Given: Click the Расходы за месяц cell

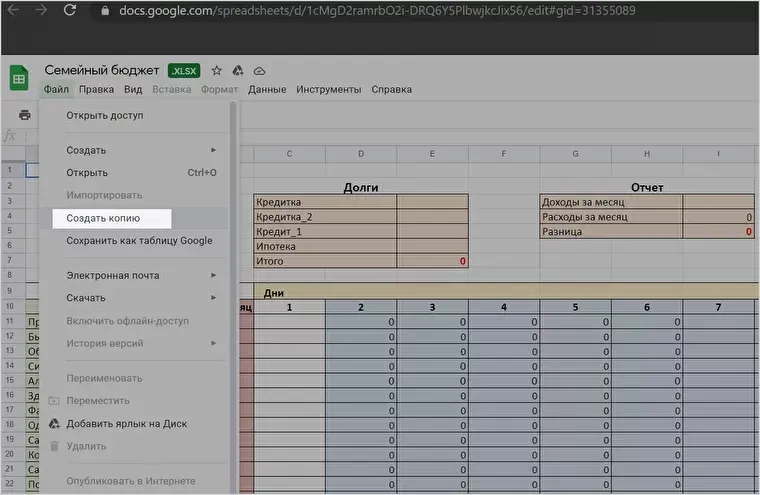Looking at the screenshot, I should point(611,217).
